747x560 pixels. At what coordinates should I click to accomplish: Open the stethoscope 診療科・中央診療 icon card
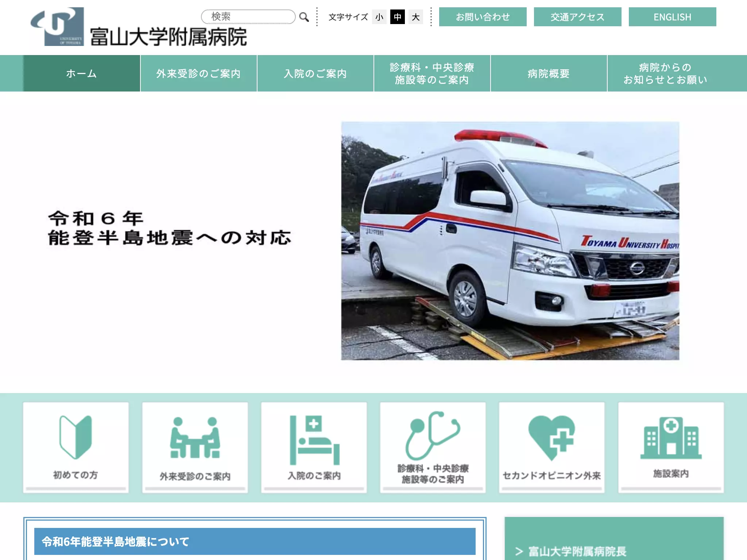[x=433, y=447]
